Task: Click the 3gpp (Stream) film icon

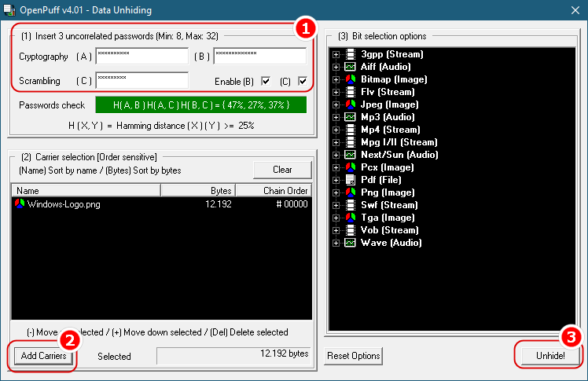Action: [x=351, y=54]
